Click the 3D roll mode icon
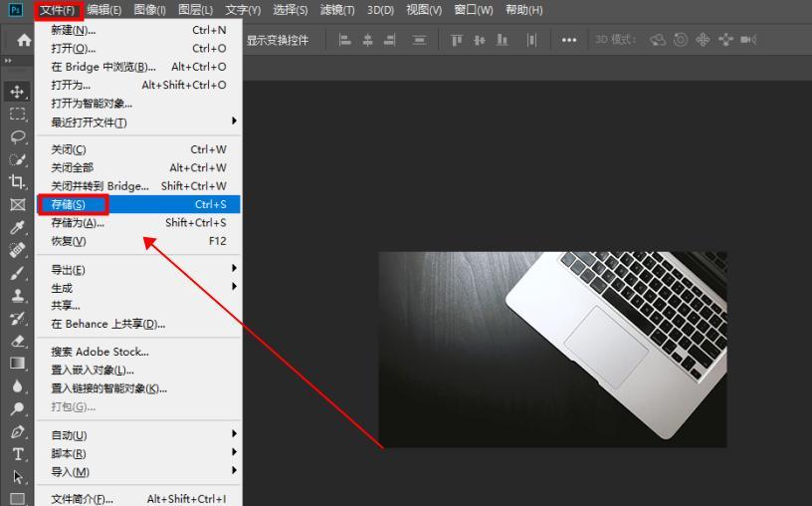 [681, 40]
